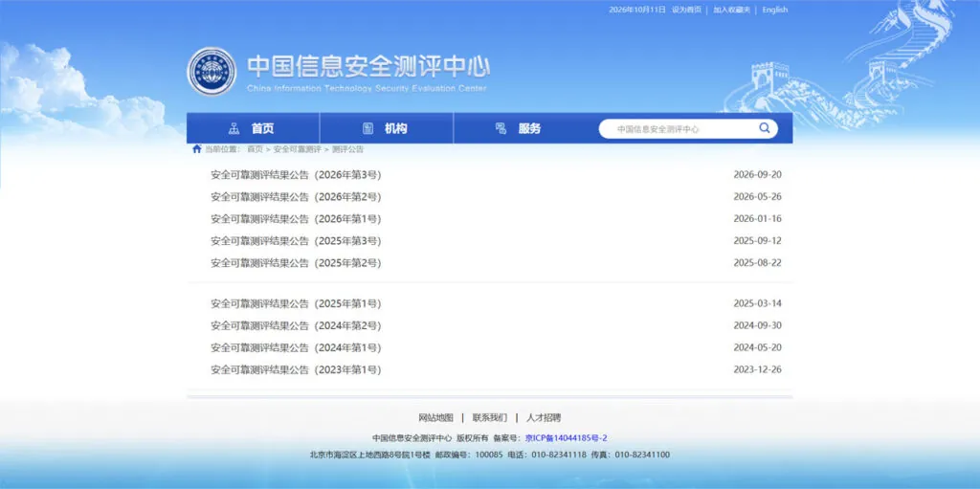Screen dimensions: 980x489
Task: Click the date 2023-12-26
Action: (x=758, y=369)
